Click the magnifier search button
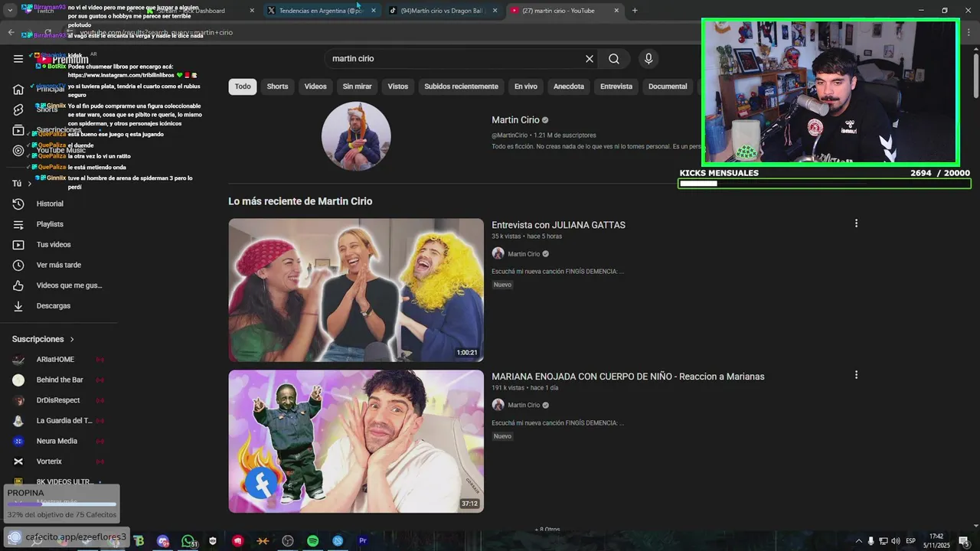Viewport: 980px width, 551px height. pyautogui.click(x=614, y=59)
